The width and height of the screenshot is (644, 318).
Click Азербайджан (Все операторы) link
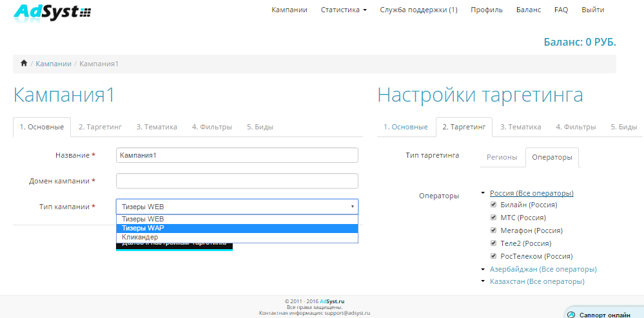(543, 269)
